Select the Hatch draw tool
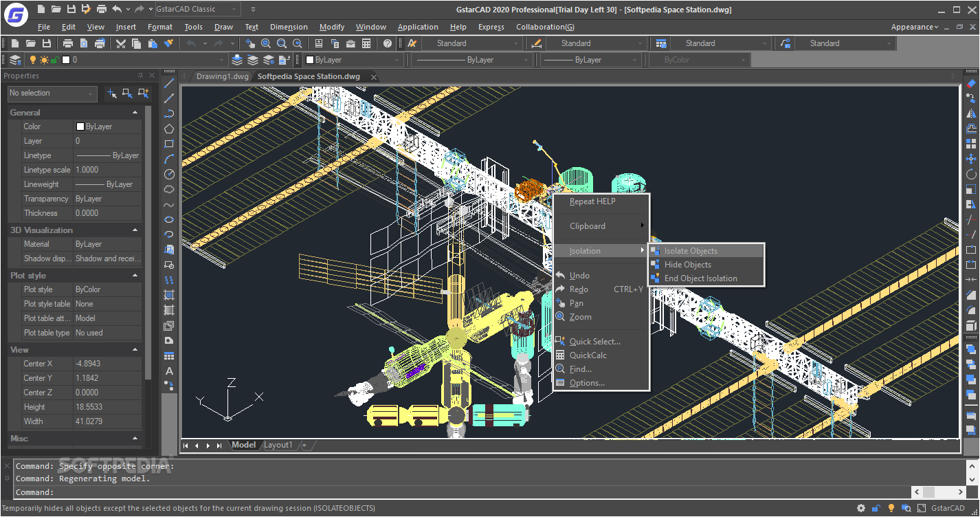Viewport: 980px width, 517px height. (169, 295)
